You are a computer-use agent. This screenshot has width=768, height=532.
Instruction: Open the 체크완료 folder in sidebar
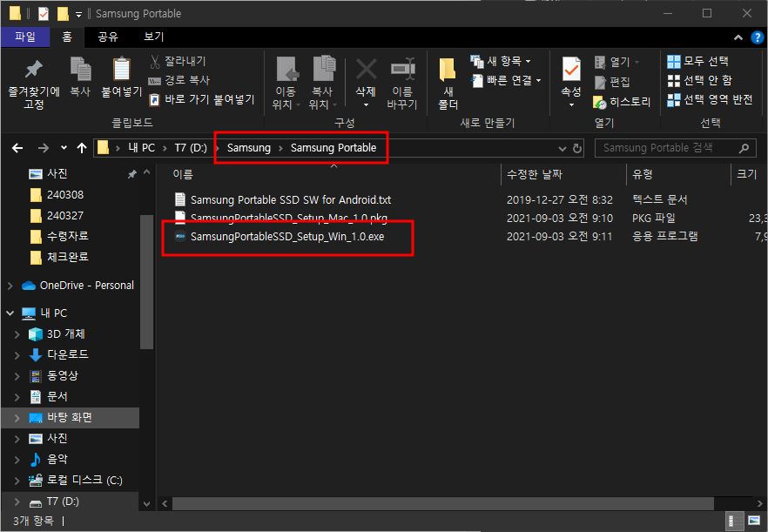coord(68,257)
